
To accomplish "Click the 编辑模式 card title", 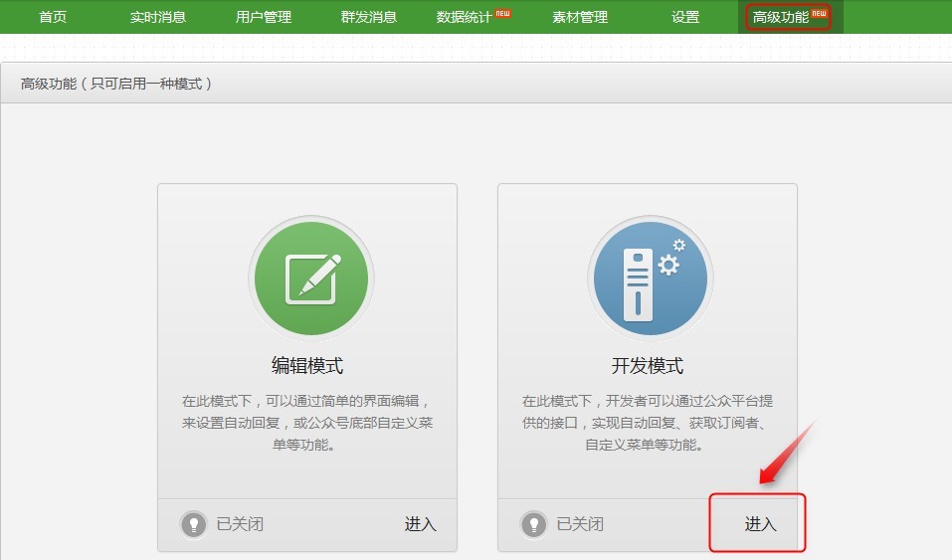I will 307,365.
